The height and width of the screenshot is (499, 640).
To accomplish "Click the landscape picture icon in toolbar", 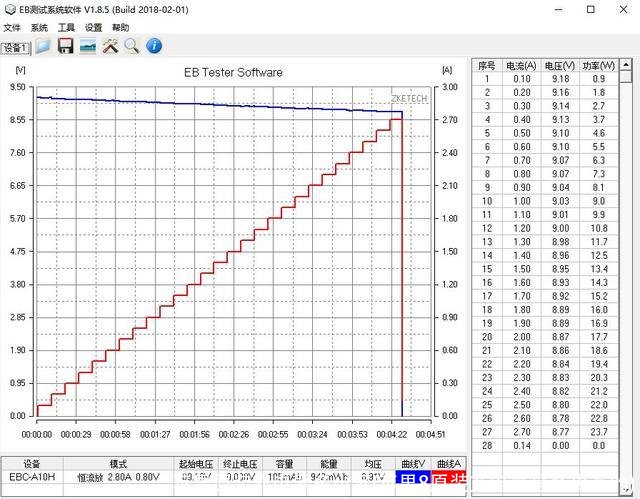I will (x=88, y=46).
